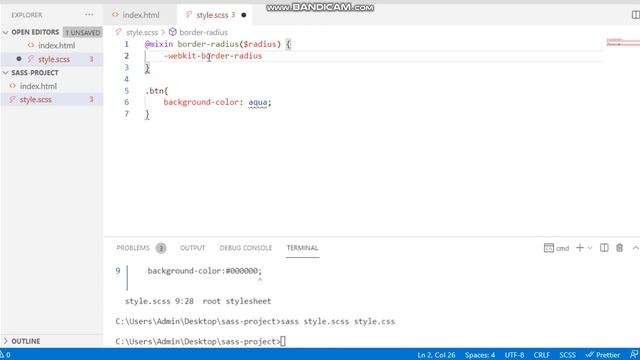Select the Terminal panel tab
Viewport: 640px width, 360px height.
(302, 248)
